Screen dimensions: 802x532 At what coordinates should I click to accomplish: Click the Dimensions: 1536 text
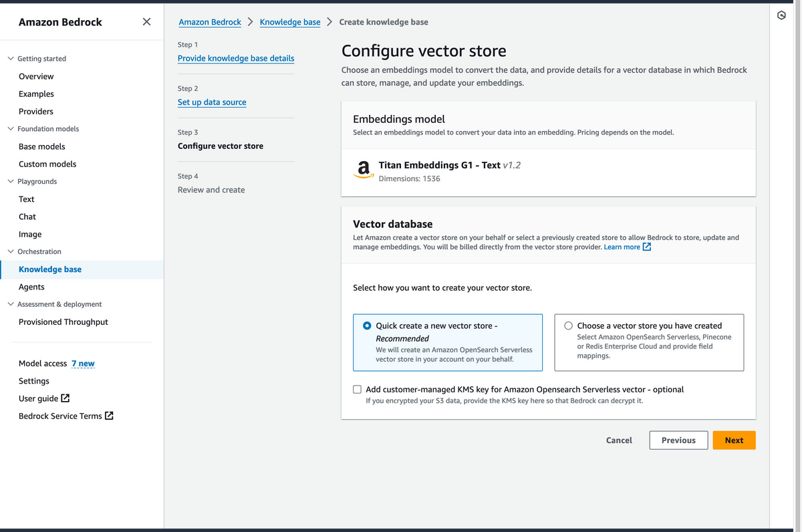(409, 178)
